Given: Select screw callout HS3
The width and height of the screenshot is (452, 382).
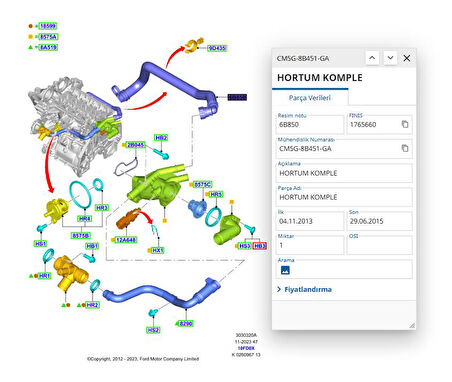Looking at the screenshot, I should coord(245,246).
